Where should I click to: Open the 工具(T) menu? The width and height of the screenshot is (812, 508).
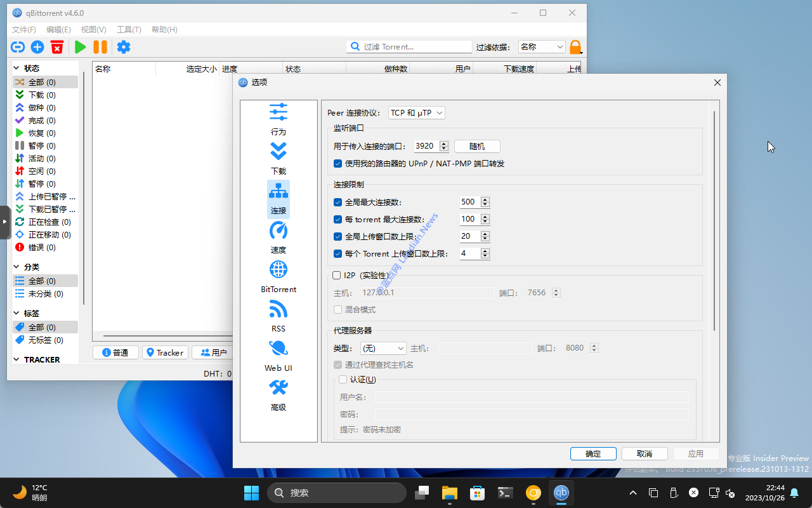click(x=129, y=30)
